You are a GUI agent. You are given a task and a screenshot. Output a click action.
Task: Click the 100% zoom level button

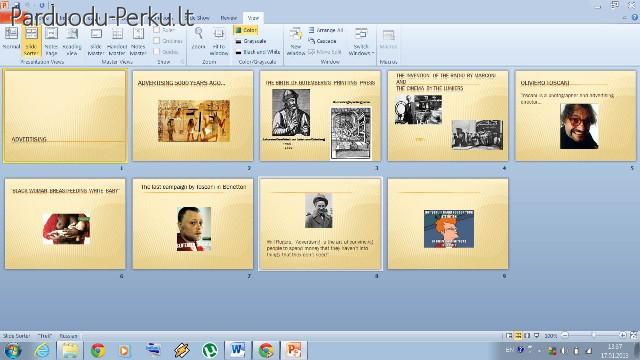551,336
